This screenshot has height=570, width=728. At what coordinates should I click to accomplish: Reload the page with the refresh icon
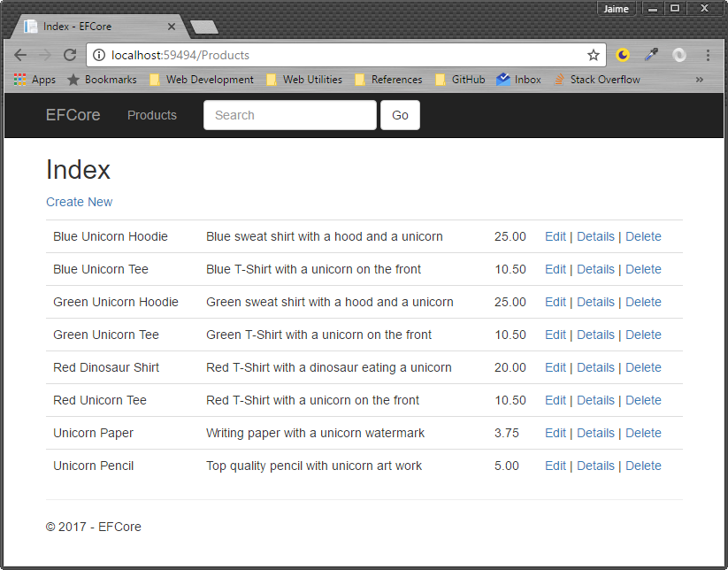point(69,55)
